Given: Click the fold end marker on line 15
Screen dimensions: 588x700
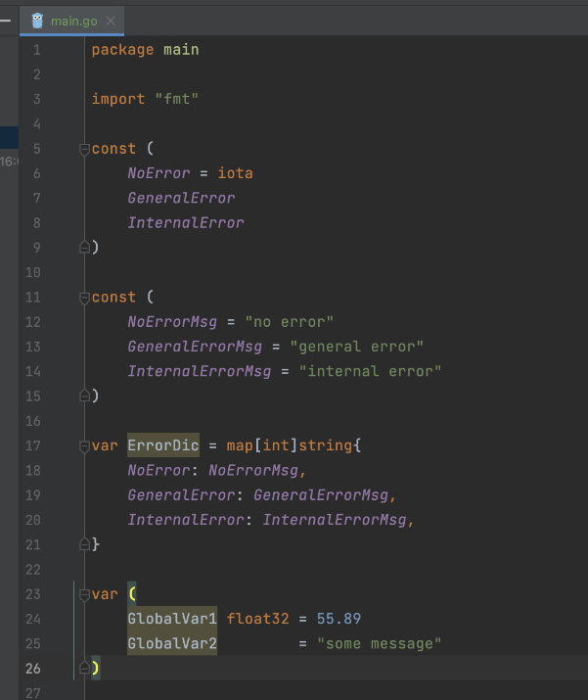Looking at the screenshot, I should pyautogui.click(x=84, y=397).
